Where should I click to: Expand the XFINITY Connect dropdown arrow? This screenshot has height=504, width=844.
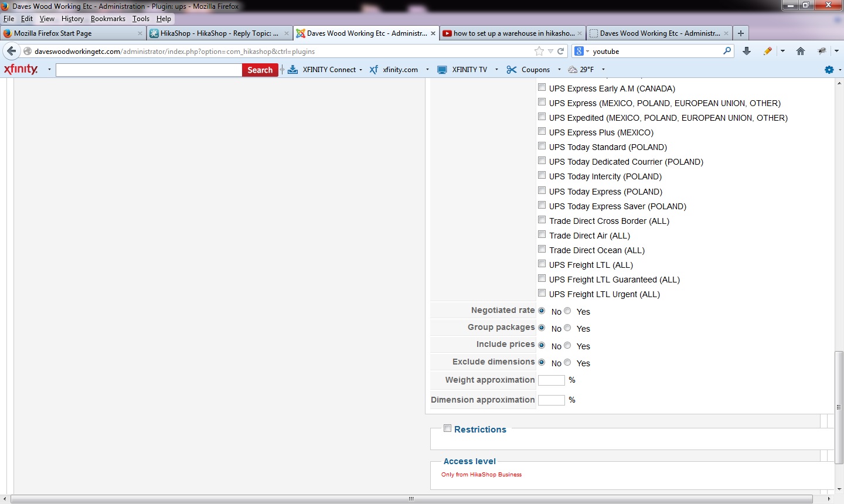coord(360,69)
